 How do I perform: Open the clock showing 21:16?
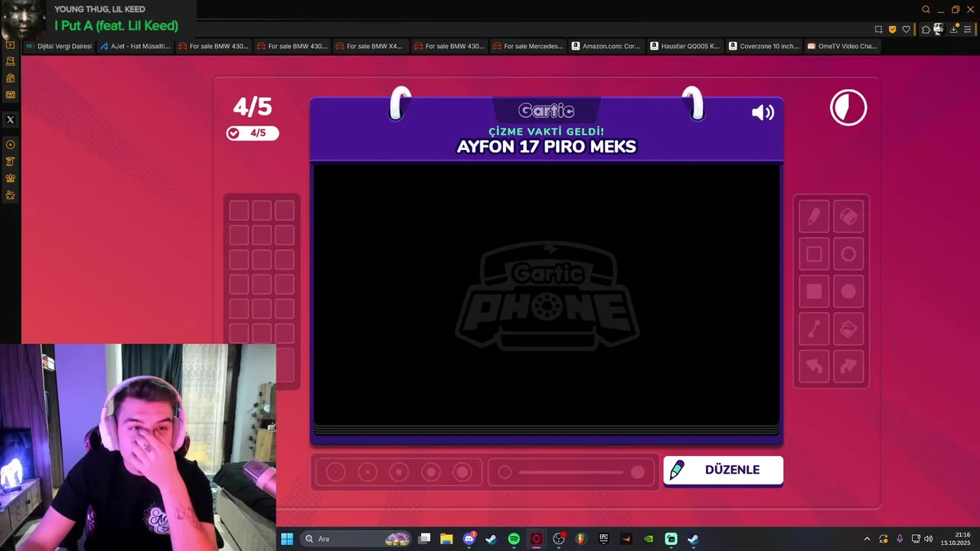(955, 539)
